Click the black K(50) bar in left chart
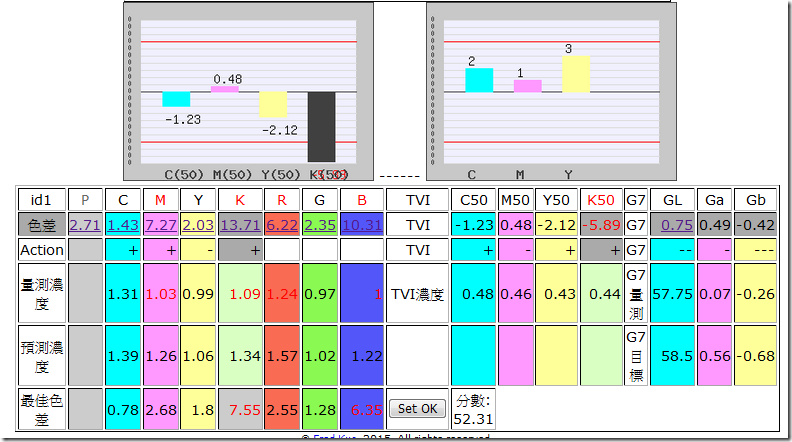 pos(321,127)
